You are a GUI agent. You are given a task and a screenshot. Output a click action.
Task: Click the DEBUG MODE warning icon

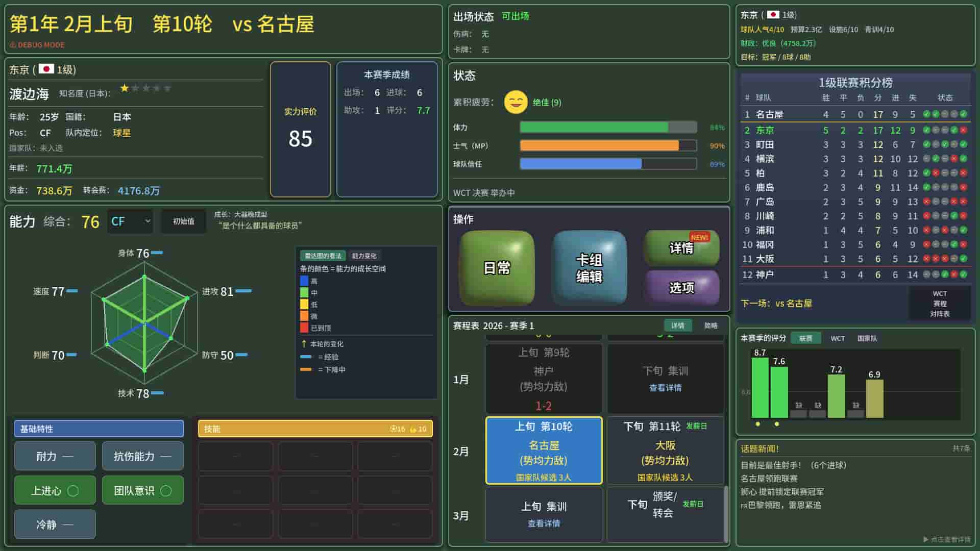coord(13,45)
